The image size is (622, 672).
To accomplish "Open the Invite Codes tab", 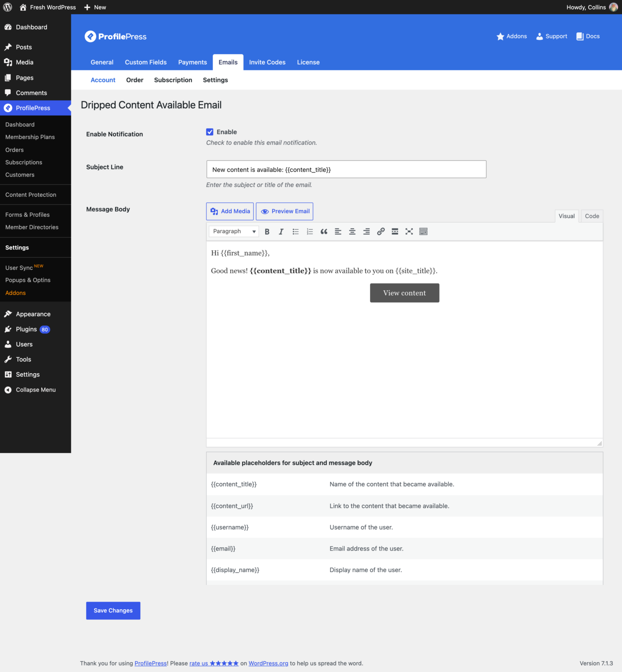I will [x=267, y=62].
